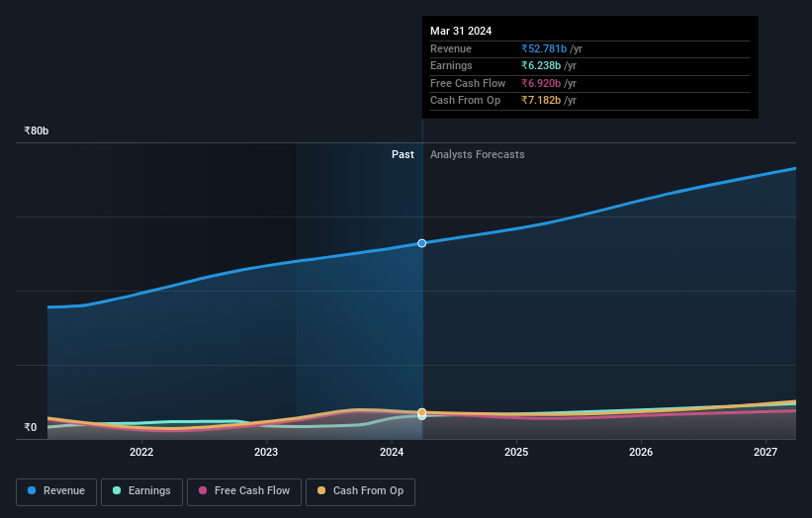This screenshot has height=518, width=812.
Task: Click the Mar 31 2024 tooltip date
Action: (x=461, y=31)
